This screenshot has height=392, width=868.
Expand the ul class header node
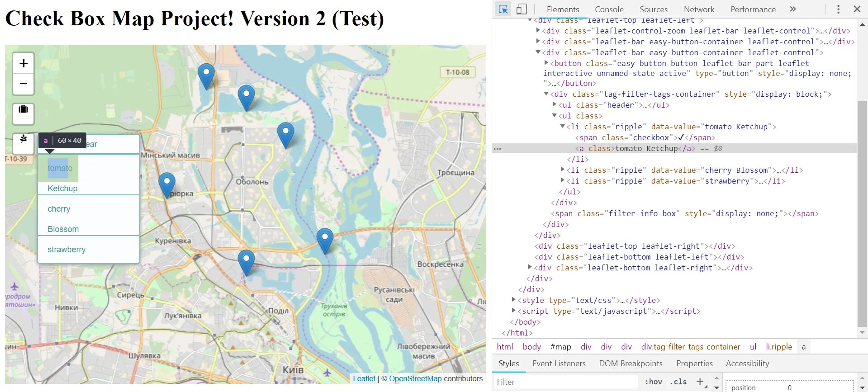tap(554, 104)
